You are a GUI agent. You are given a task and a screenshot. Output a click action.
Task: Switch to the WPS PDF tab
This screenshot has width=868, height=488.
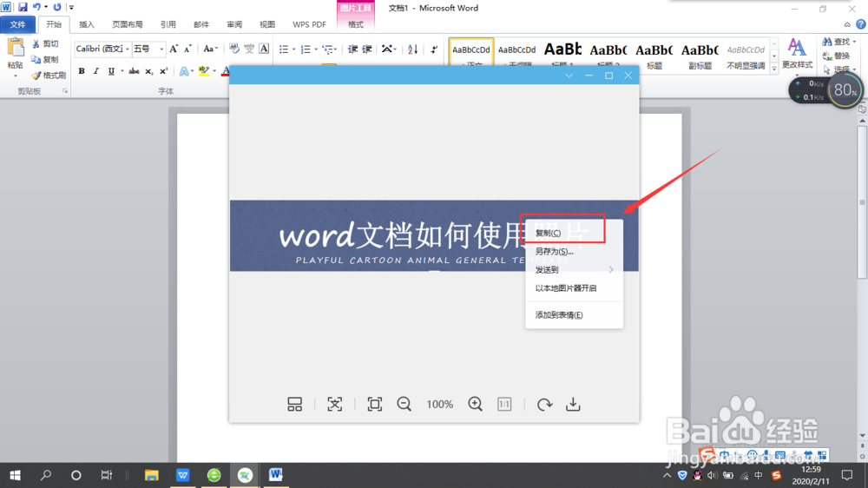click(309, 24)
